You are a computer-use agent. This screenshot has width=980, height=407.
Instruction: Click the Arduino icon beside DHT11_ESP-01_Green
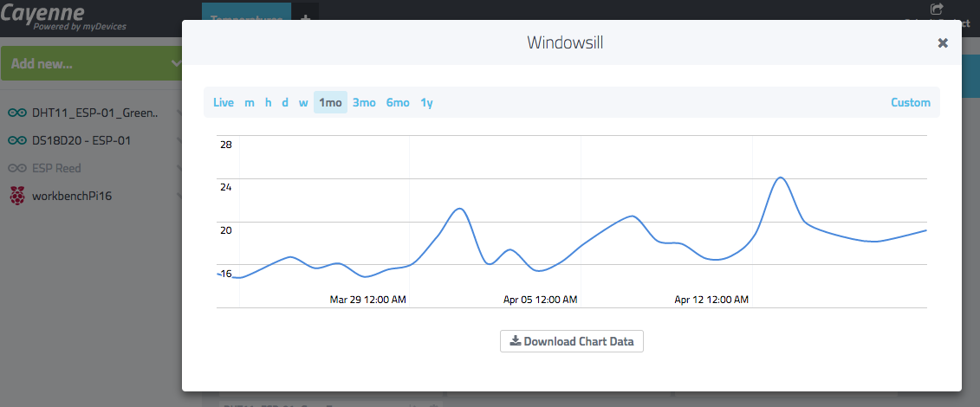(17, 113)
